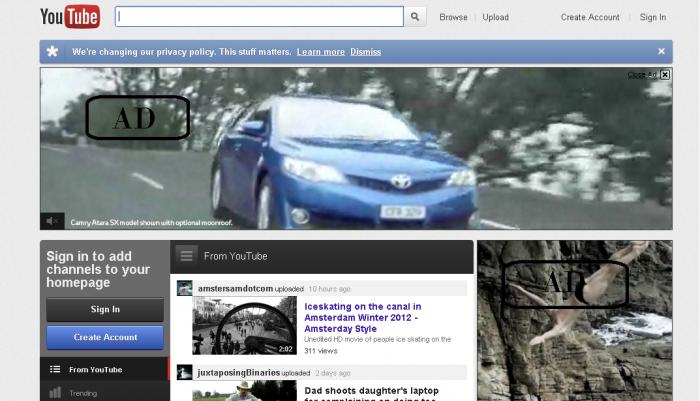Click Create Account in top header
This screenshot has height=401, width=700.
[x=590, y=17]
